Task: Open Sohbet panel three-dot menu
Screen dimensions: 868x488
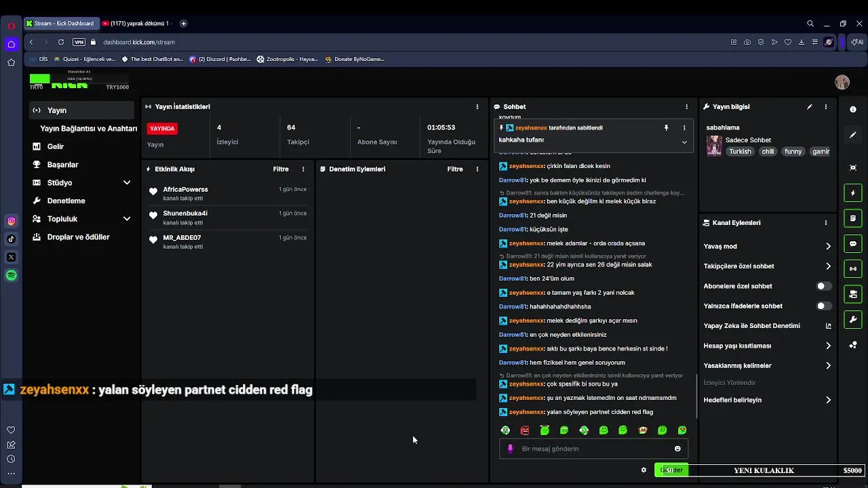Action: tap(686, 107)
